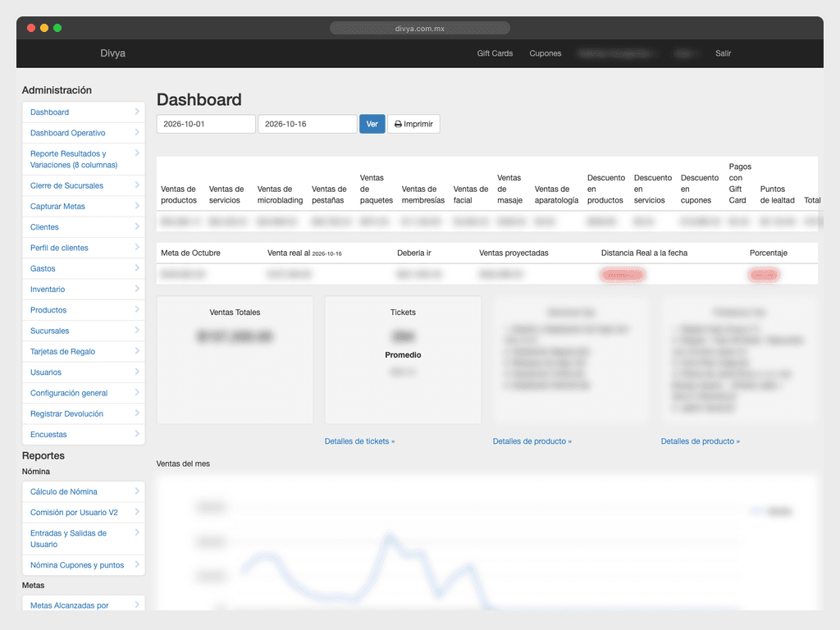
Task: Click the blue Ver button
Action: click(x=372, y=124)
